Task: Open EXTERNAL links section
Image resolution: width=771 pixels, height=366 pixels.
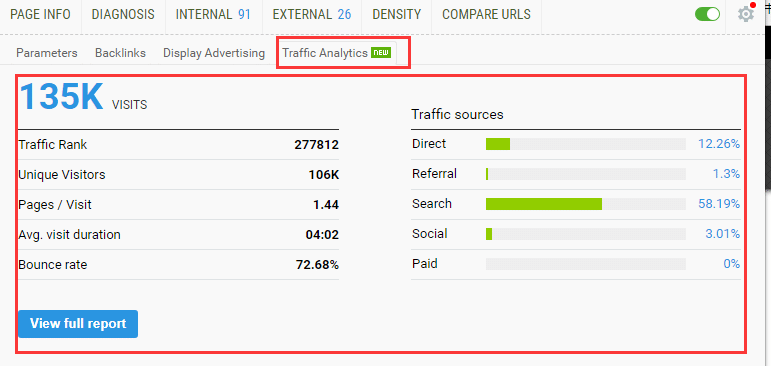Action: coord(312,15)
